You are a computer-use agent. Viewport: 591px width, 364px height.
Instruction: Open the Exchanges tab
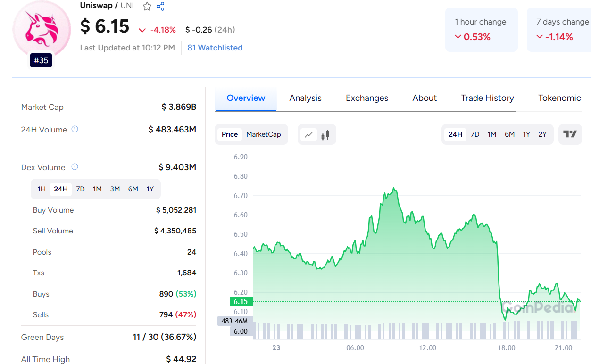pyautogui.click(x=367, y=98)
